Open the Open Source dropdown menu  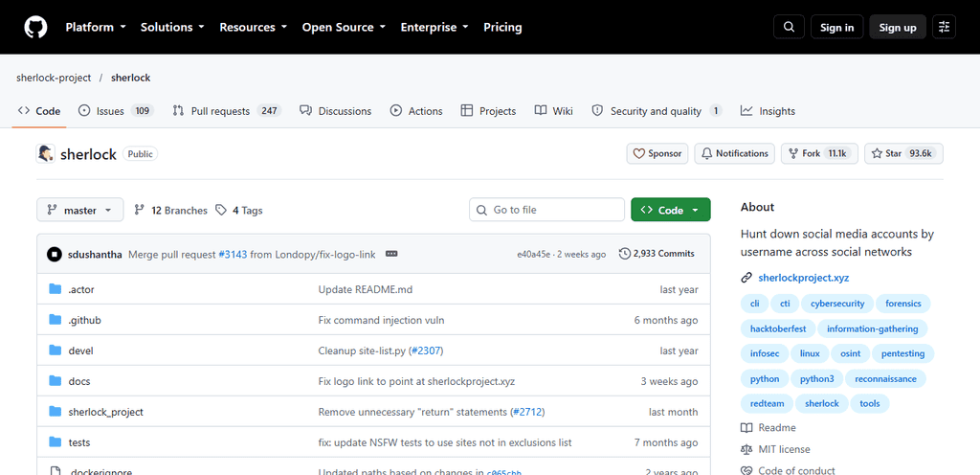[344, 27]
